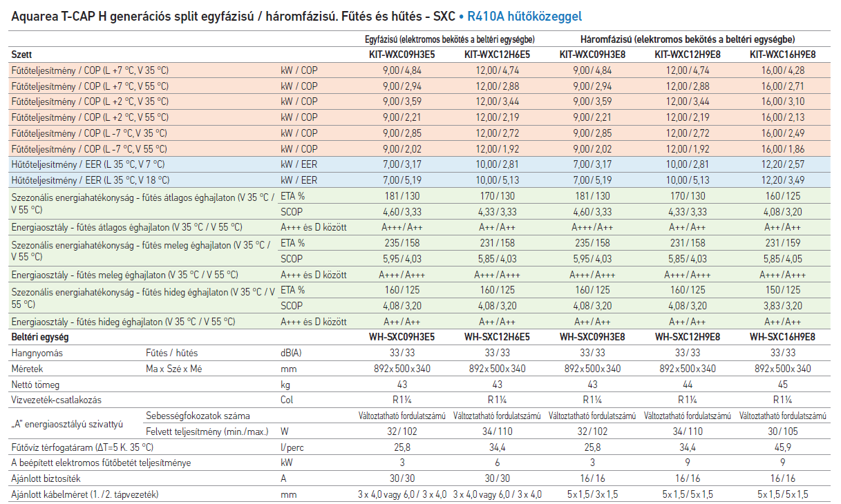
Task: Select the 'Col' unit cell
Action: pyautogui.click(x=287, y=400)
